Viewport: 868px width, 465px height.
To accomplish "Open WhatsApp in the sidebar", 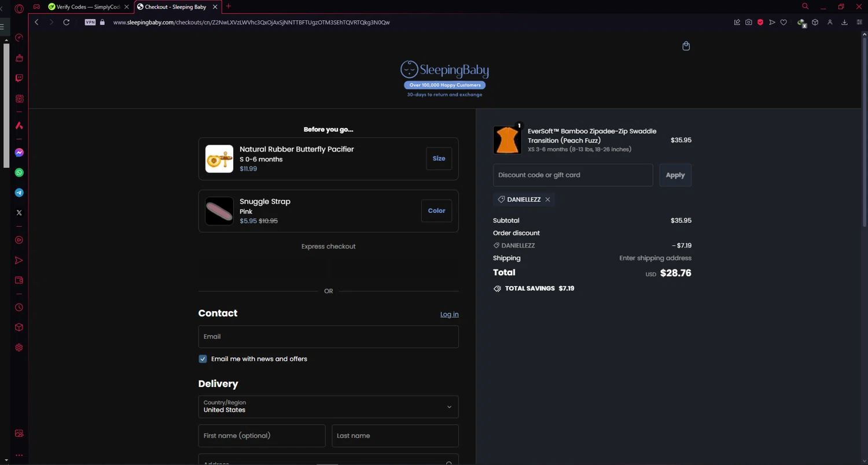I will coord(19,173).
